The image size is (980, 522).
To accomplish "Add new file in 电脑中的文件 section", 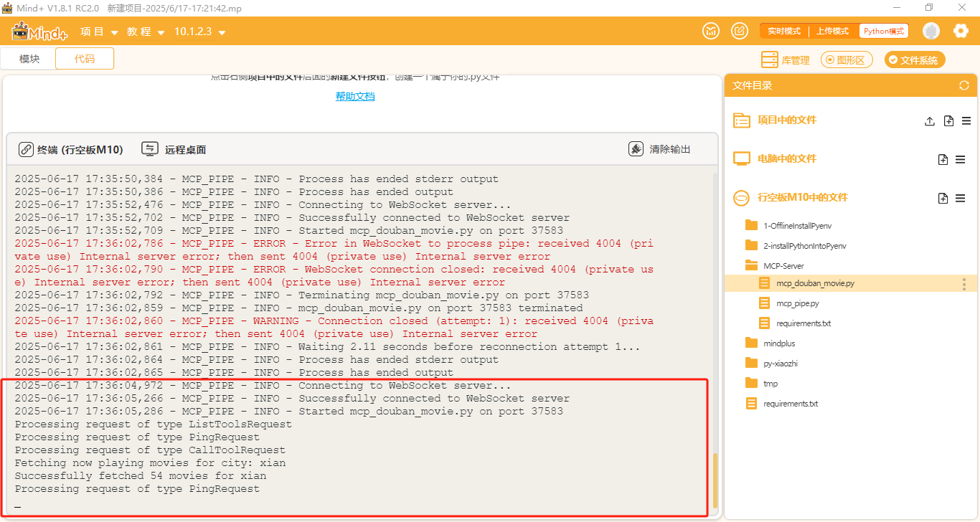I will pos(943,159).
